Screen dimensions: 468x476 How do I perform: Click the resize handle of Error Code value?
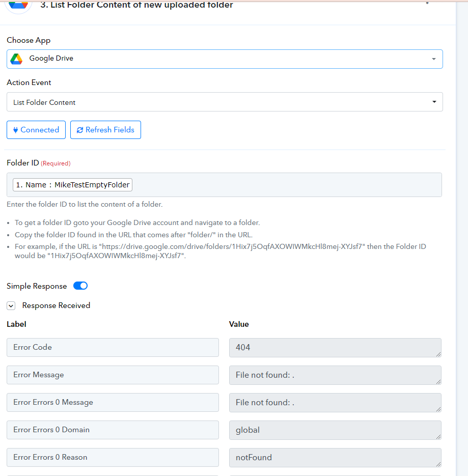(x=438, y=354)
